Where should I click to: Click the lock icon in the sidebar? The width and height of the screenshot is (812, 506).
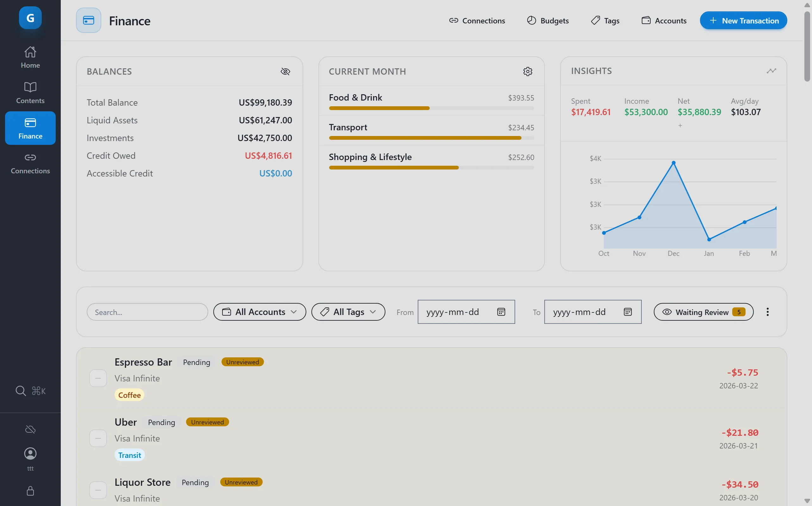[30, 491]
